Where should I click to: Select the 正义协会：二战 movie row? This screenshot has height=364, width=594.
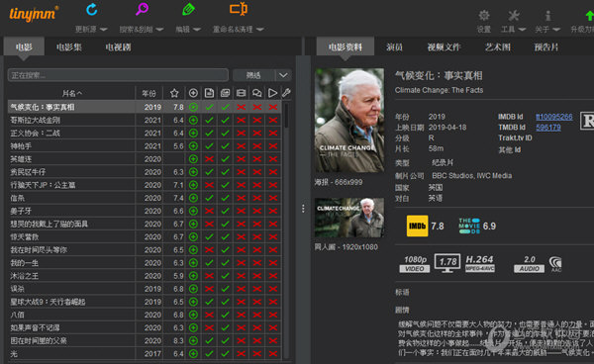[x=145, y=134]
